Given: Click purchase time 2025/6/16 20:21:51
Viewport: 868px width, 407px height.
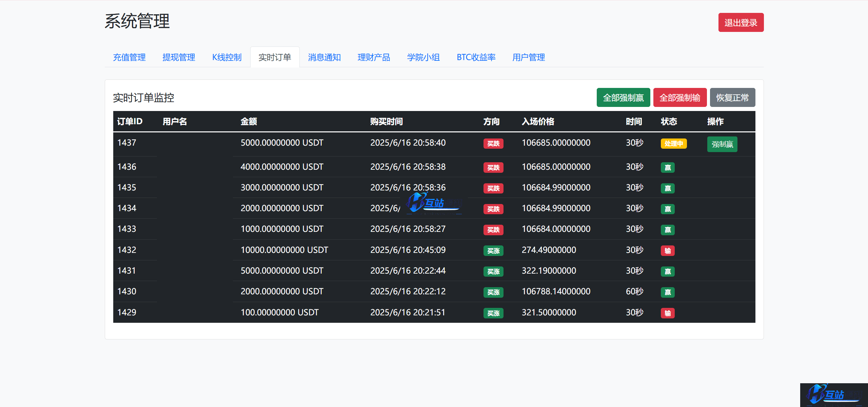Looking at the screenshot, I should (x=408, y=312).
